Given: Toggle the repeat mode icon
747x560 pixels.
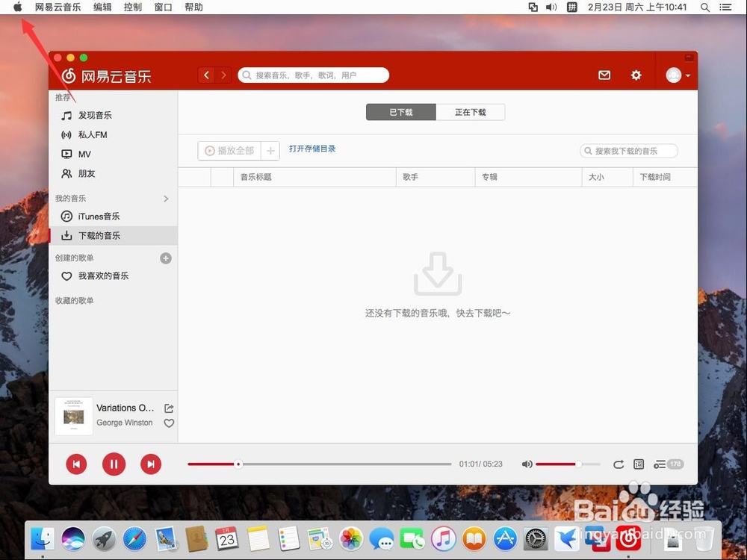Looking at the screenshot, I should pos(619,464).
